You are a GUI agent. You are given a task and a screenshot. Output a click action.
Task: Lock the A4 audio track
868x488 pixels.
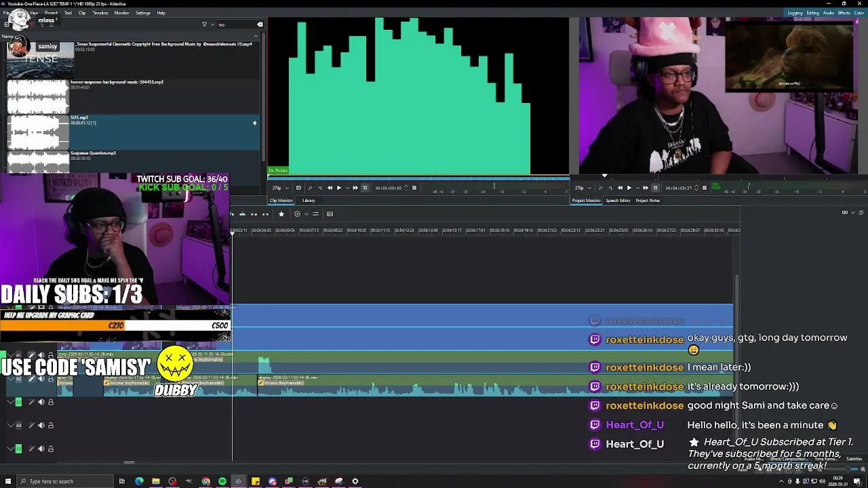[50, 426]
